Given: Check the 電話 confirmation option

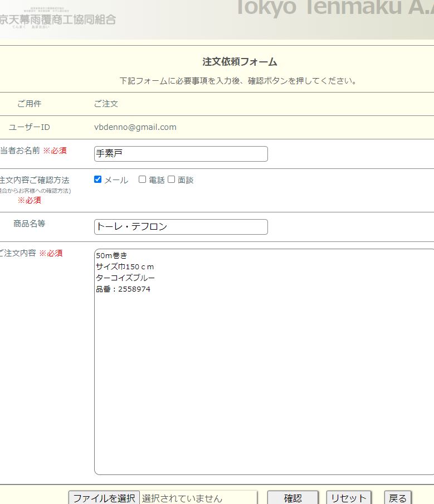Looking at the screenshot, I should (x=142, y=180).
